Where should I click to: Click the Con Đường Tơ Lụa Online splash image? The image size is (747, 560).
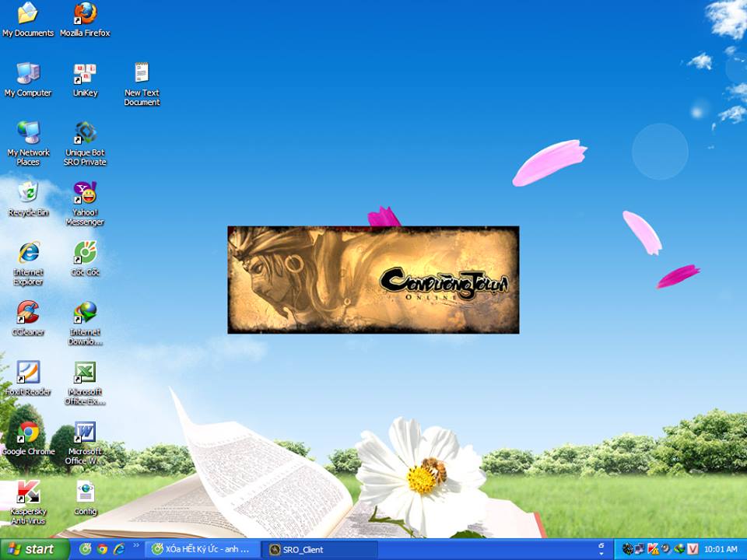(373, 280)
